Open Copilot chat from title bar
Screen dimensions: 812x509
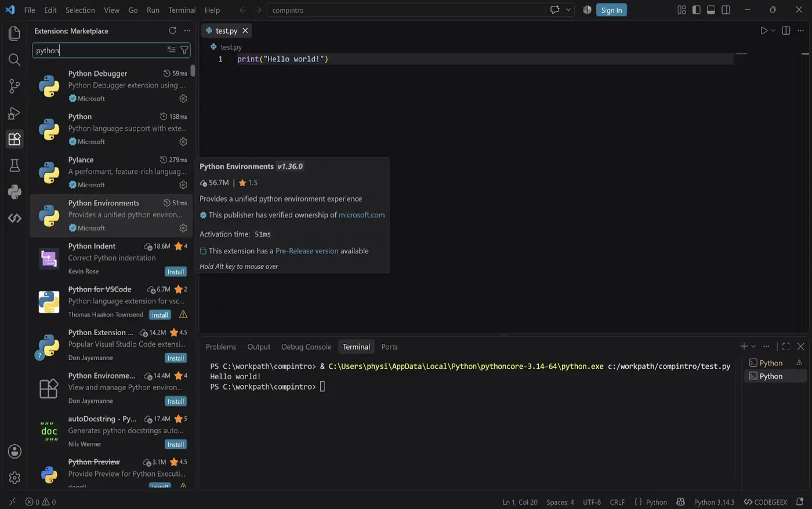554,10
